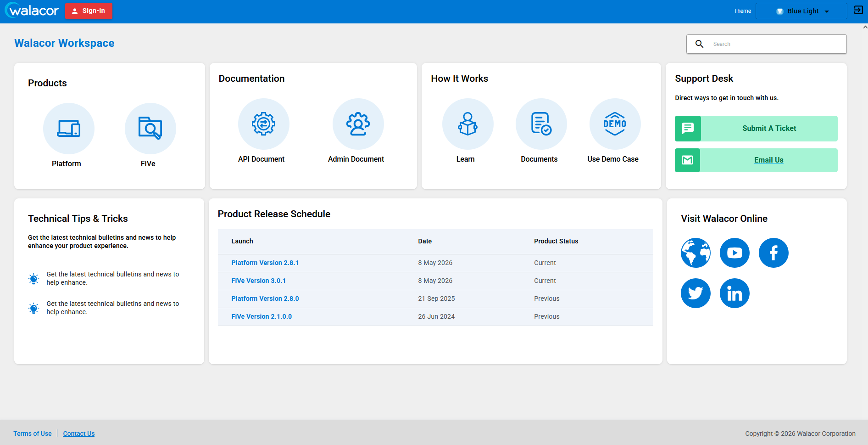The width and height of the screenshot is (868, 445).
Task: Click the 21 Sep 2025 date cell
Action: pos(436,299)
